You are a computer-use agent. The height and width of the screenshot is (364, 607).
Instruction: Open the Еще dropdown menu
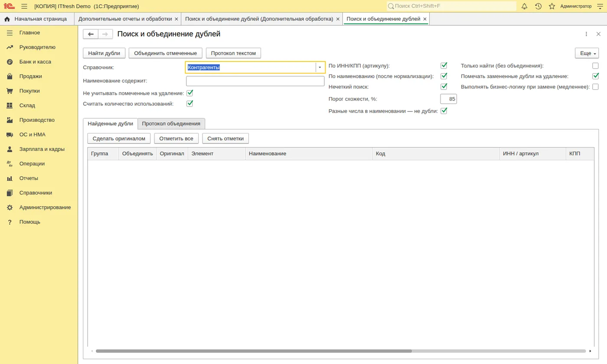tap(587, 53)
